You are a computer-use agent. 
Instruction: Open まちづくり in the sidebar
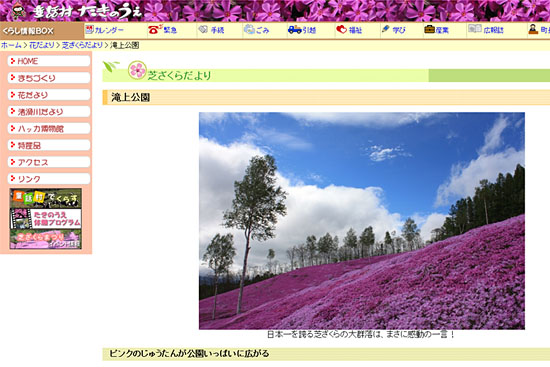[49, 78]
